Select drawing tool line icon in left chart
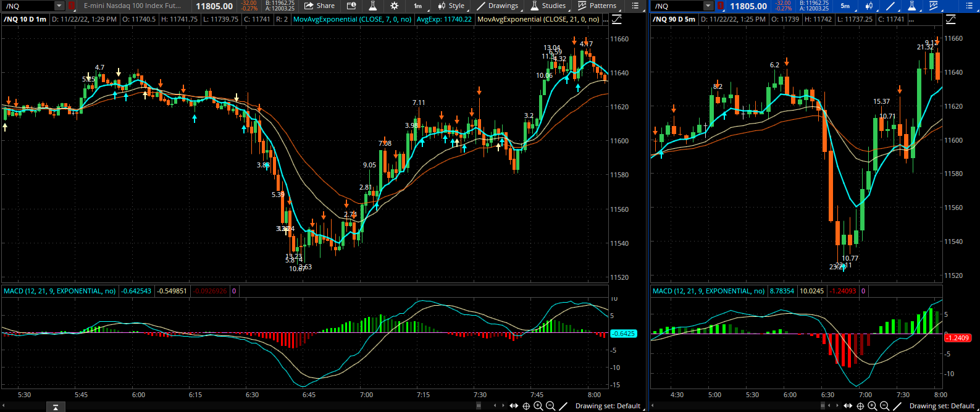This screenshot has height=412, width=980. (x=563, y=406)
